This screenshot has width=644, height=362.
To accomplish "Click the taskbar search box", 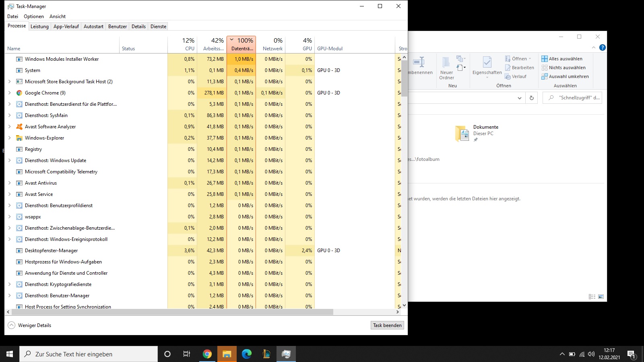I will [89, 354].
